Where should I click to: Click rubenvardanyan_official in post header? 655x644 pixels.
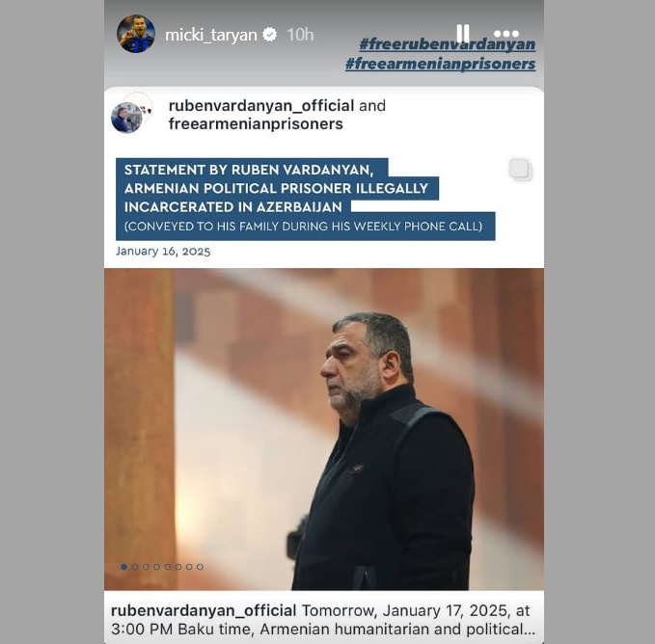pos(261,106)
